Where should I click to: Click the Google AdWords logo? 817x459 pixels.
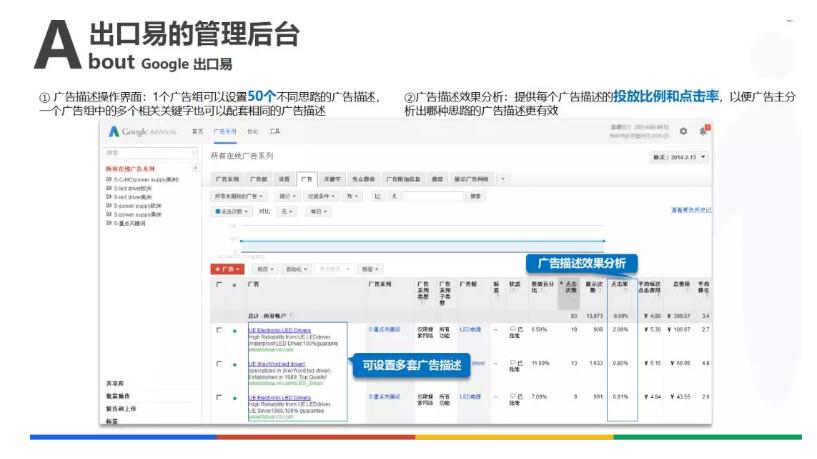click(x=142, y=131)
